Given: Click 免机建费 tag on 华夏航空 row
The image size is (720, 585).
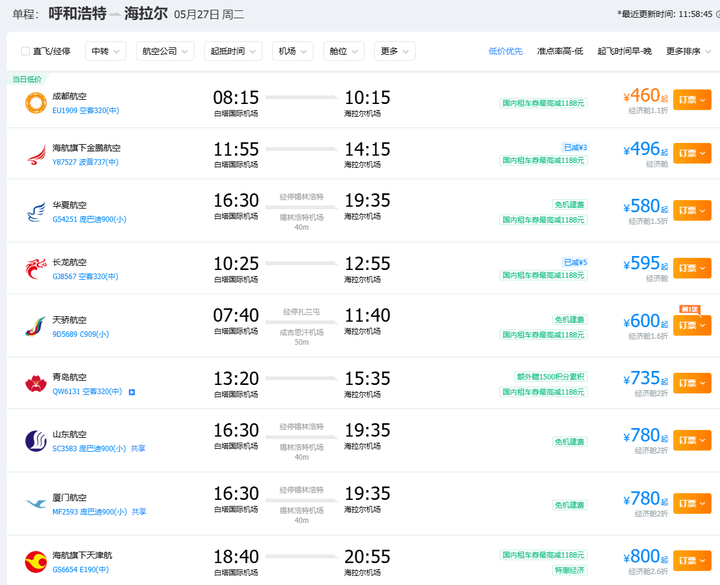Looking at the screenshot, I should click(570, 205).
